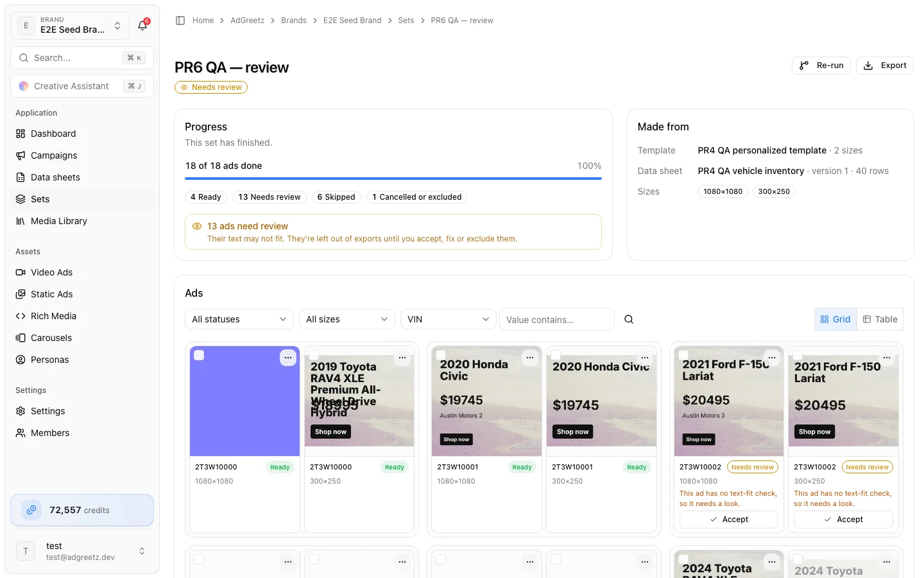The image size is (924, 578).
Task: Check the 2021 Ford F-150 300×250 ad
Action: click(x=798, y=355)
